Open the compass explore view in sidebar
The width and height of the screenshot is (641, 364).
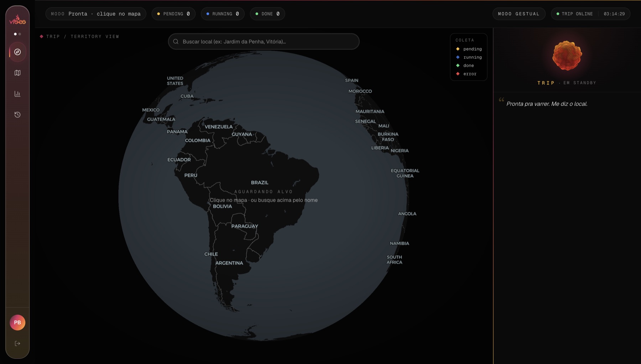point(17,52)
